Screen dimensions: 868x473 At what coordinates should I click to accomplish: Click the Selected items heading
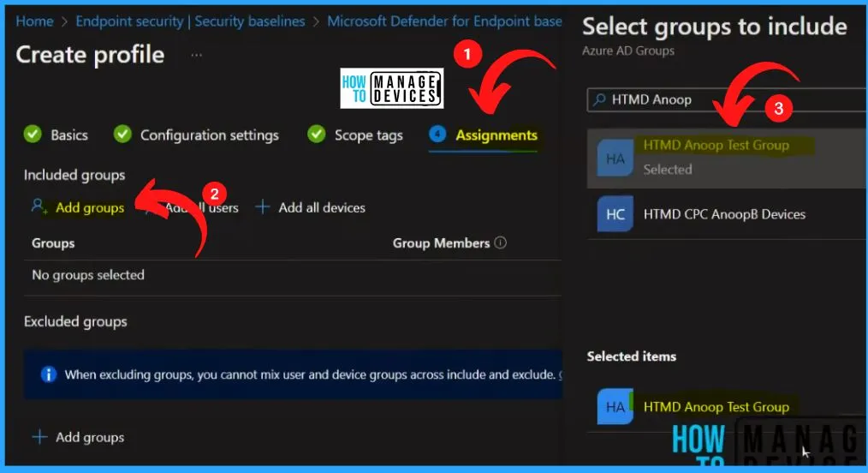[x=632, y=356]
